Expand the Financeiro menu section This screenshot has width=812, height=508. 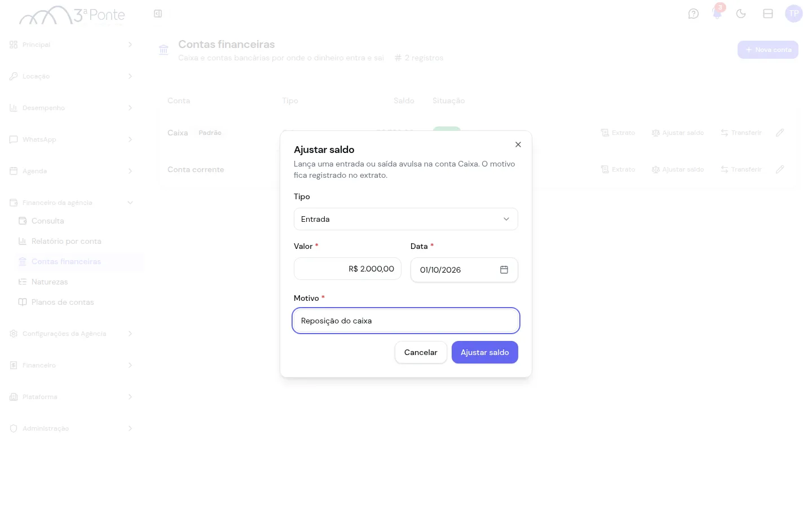click(x=71, y=365)
